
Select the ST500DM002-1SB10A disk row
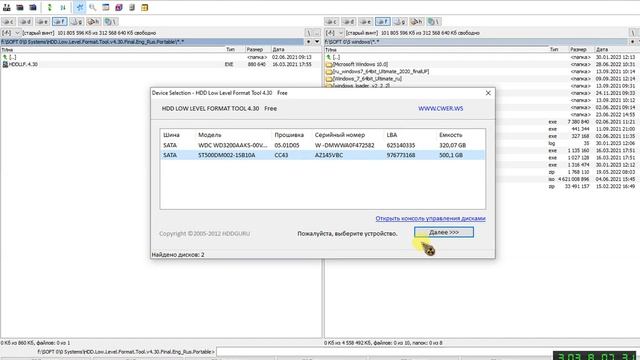322,155
